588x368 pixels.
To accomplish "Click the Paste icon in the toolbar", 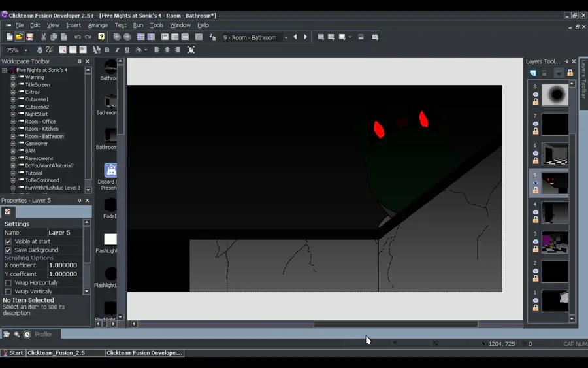I will coord(64,37).
